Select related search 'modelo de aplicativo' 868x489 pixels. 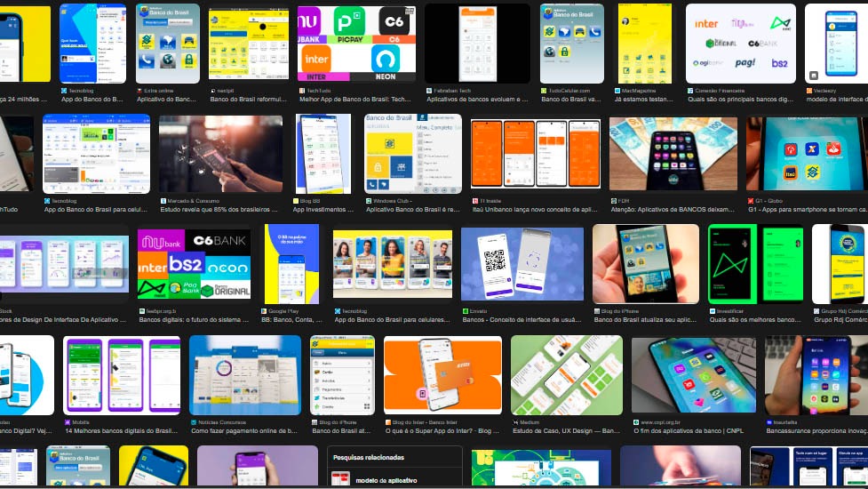tap(386, 480)
